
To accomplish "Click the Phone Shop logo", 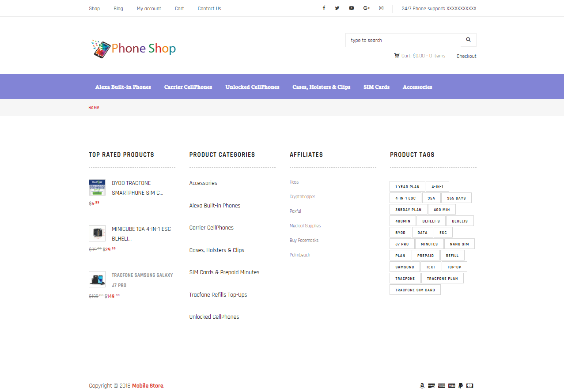I will coord(133,48).
